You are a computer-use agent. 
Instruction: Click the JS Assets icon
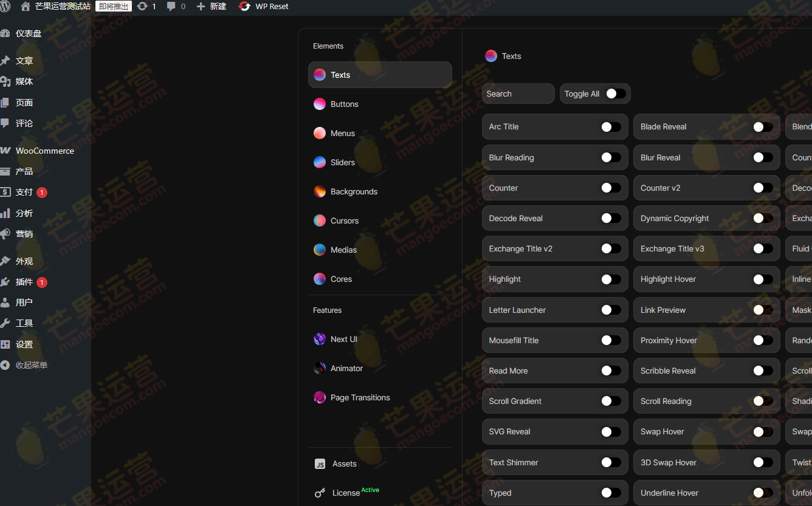(x=320, y=464)
